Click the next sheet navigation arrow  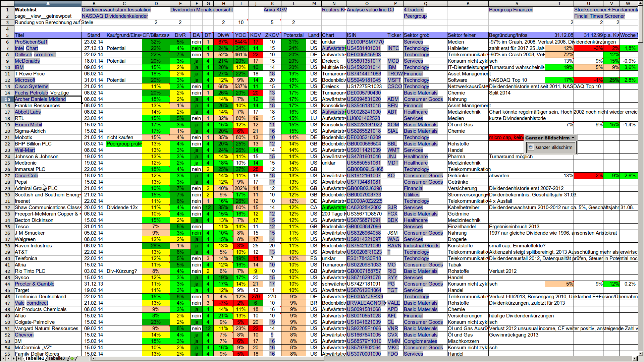coord(14,358)
